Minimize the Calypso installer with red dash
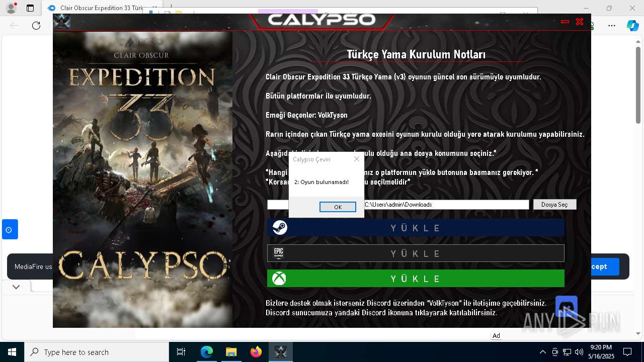 (x=565, y=22)
